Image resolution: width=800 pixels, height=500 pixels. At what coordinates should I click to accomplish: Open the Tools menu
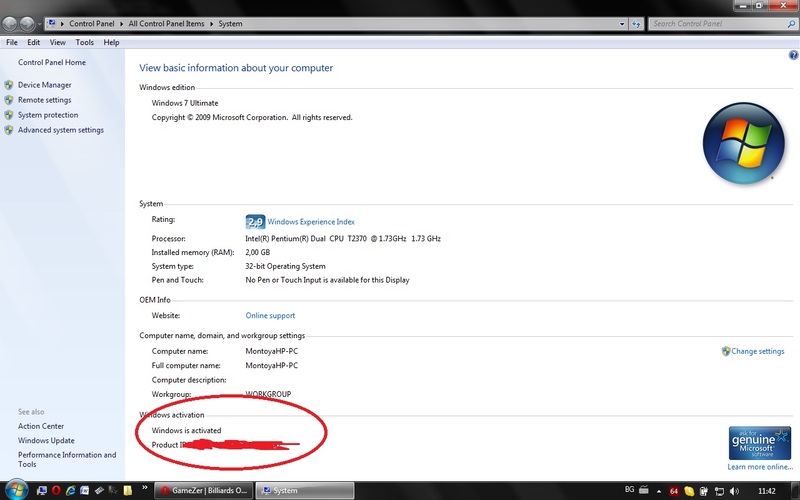click(85, 42)
